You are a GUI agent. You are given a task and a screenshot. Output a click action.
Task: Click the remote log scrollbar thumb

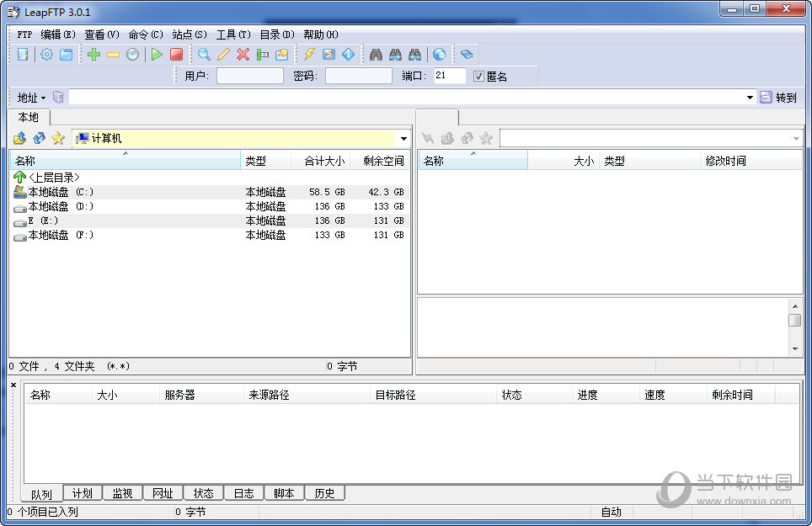[794, 320]
